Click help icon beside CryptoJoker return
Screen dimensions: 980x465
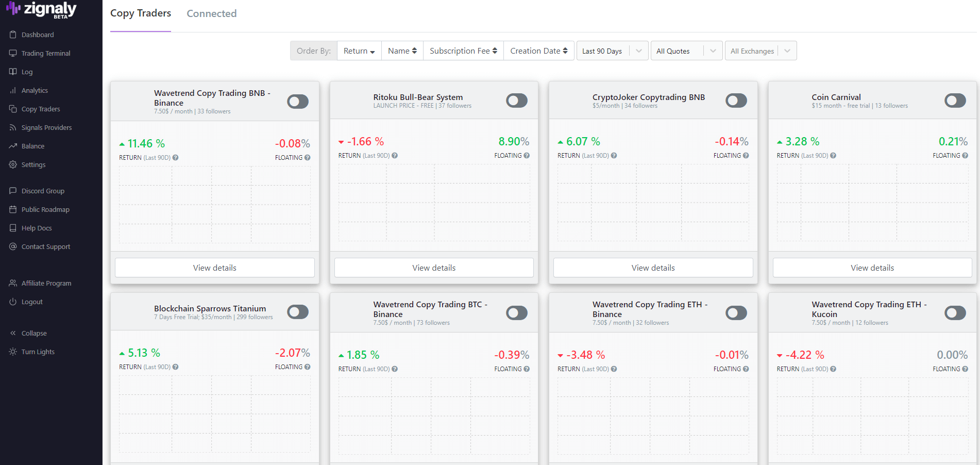click(x=614, y=156)
